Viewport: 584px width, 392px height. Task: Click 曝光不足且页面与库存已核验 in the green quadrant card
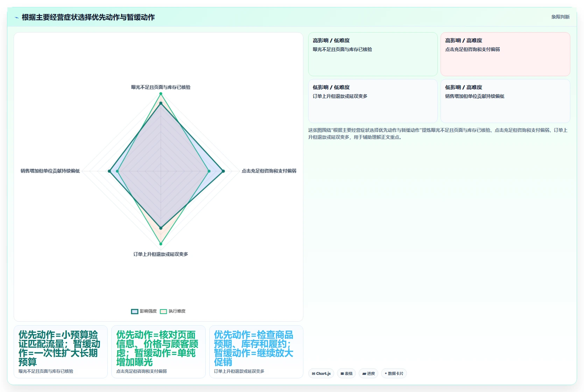click(343, 49)
